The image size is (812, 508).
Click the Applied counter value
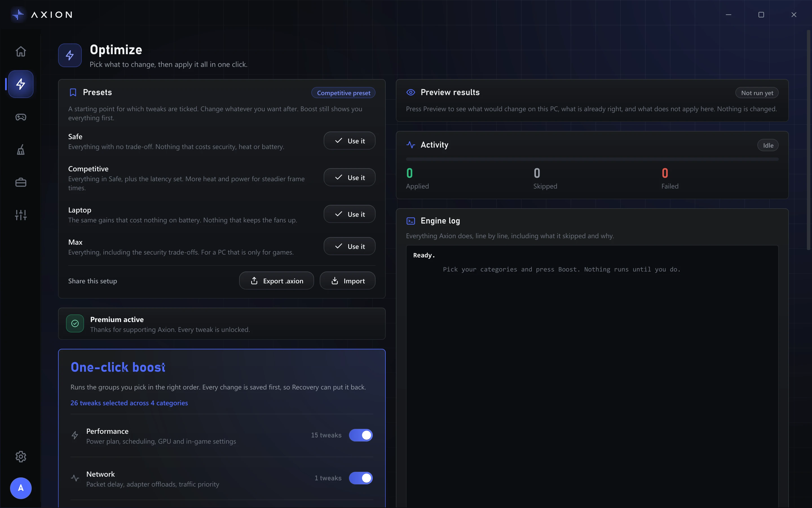point(409,173)
